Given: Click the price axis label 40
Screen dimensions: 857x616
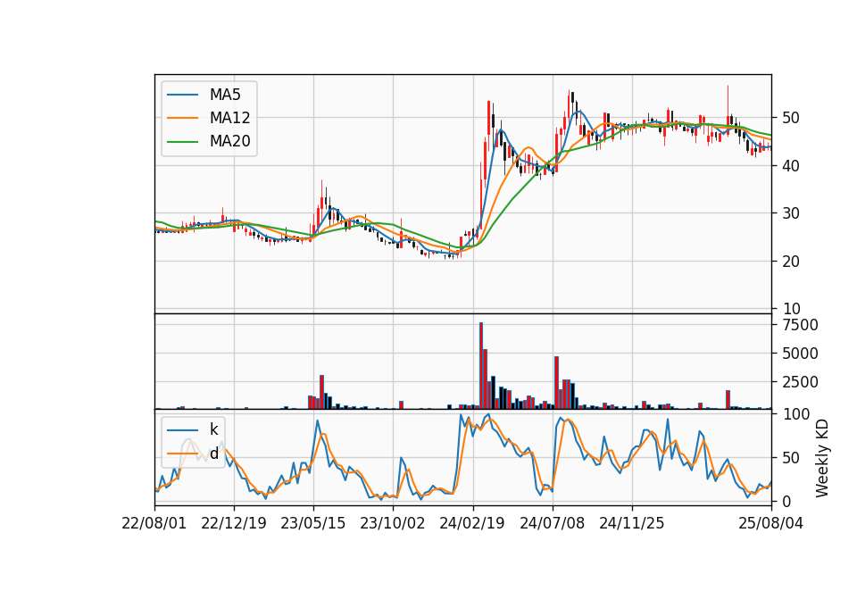Looking at the screenshot, I should pos(791,166).
